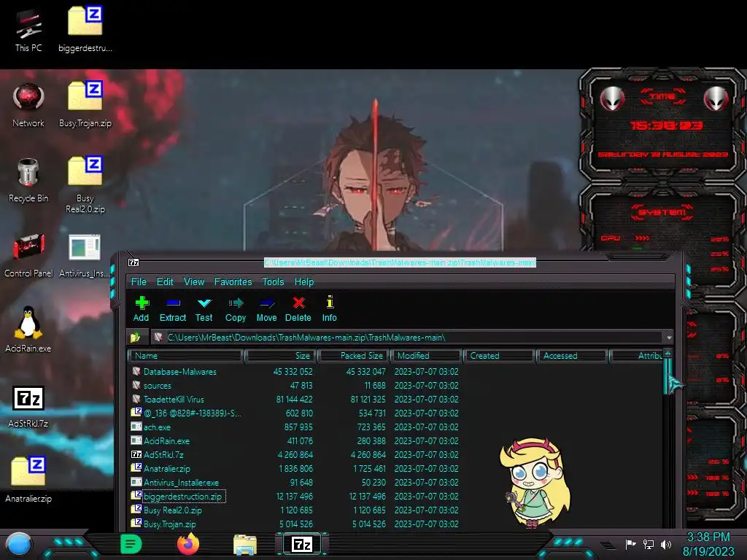Open the Favorites menu
Screen dimensions: 747x560
point(233,281)
